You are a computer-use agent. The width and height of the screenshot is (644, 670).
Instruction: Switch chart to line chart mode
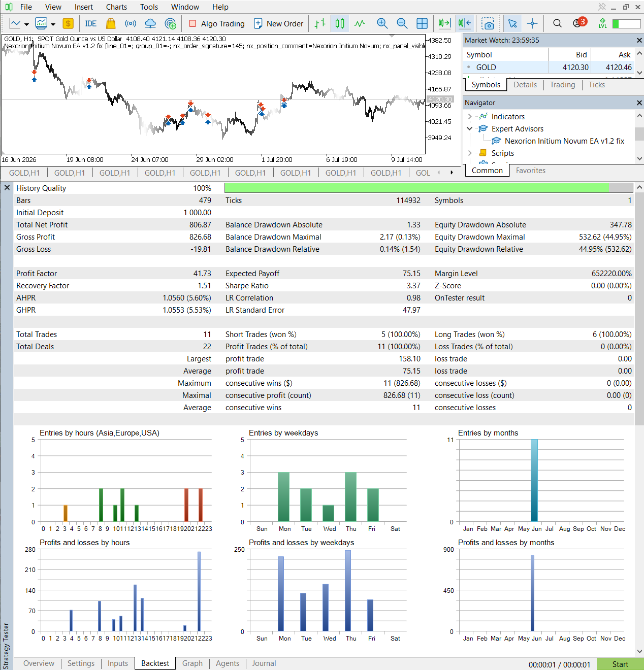pos(360,23)
